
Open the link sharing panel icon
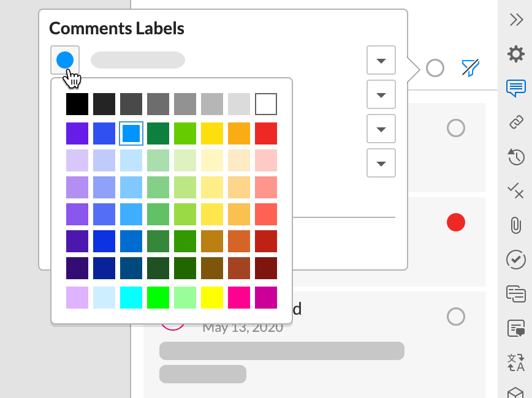pos(516,122)
